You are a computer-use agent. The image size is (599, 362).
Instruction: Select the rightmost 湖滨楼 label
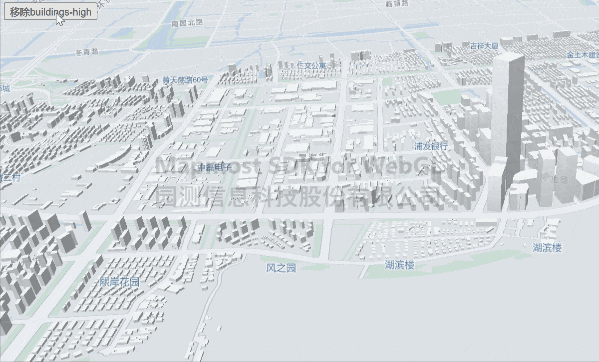pyautogui.click(x=547, y=248)
